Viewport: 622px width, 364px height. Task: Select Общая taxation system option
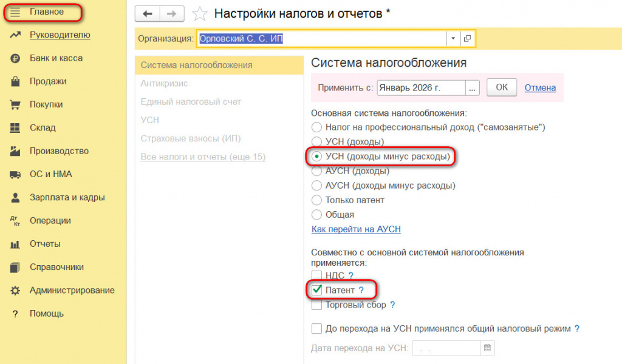click(316, 215)
